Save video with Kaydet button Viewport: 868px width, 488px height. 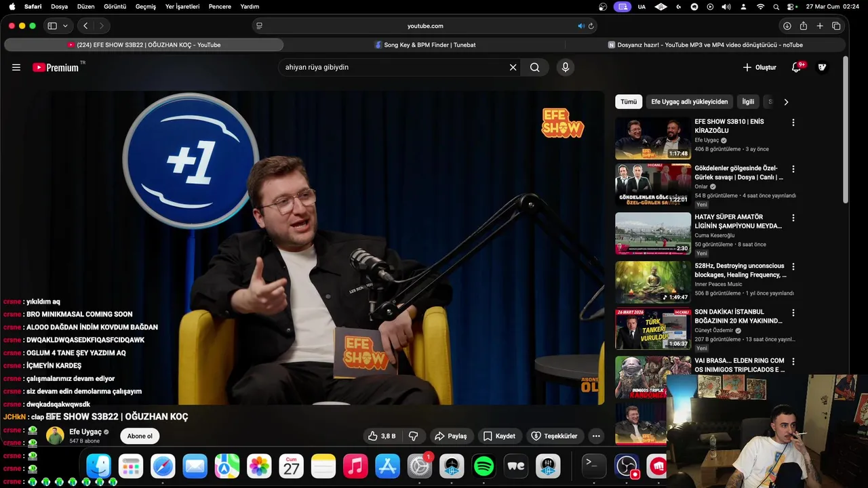click(x=499, y=436)
